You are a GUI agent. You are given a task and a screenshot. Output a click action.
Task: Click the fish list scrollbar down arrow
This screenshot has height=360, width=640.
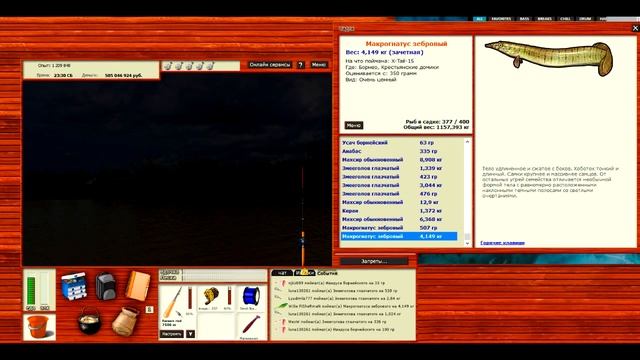(467, 243)
